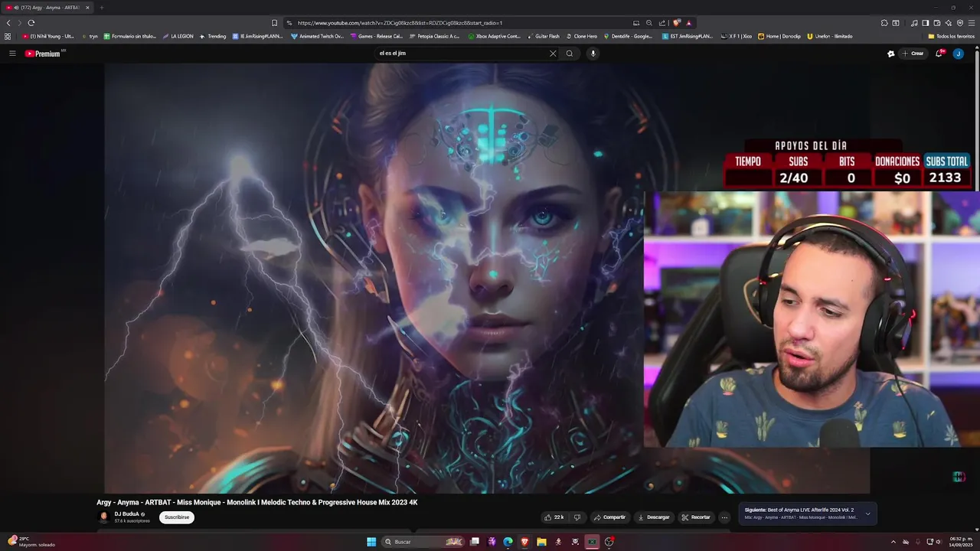Open Microsoft Edge from the taskbar
Screen dimensions: 980x551
point(508,542)
